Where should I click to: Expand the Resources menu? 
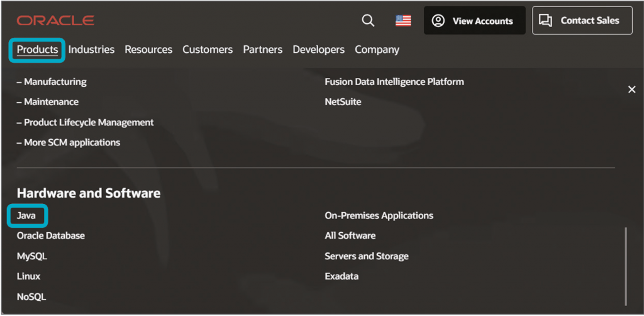tap(148, 50)
